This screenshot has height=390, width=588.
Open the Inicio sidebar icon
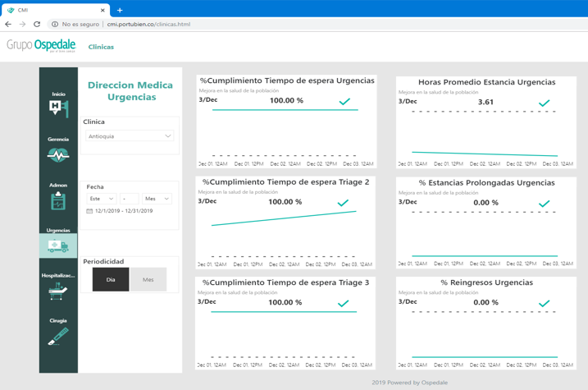click(58, 108)
